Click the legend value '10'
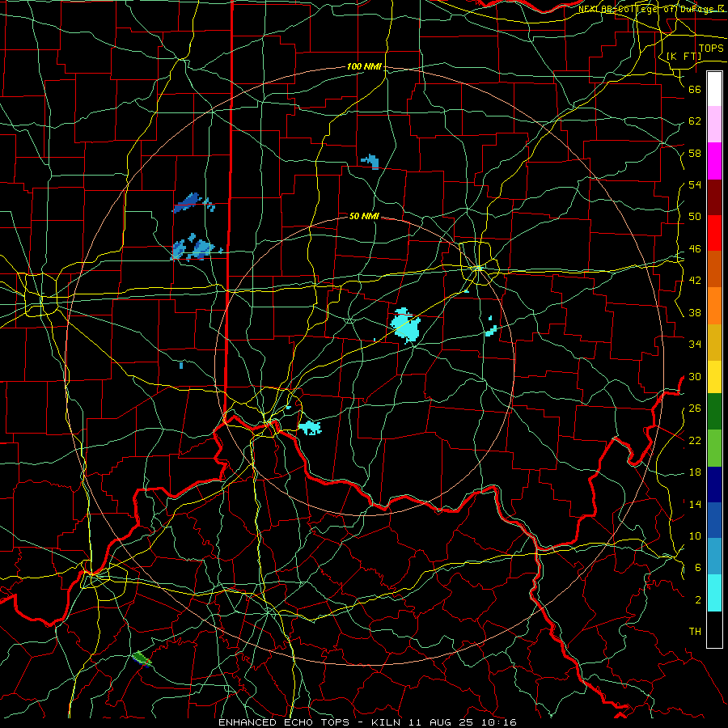This screenshot has width=728, height=728. (695, 535)
